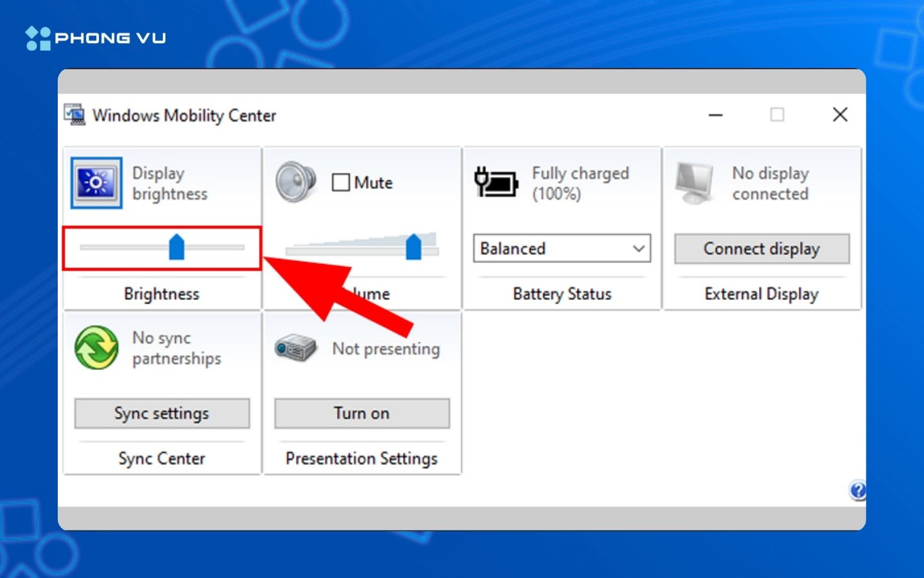Click the speaker volume icon
Screen dimensions: 924x578
(296, 182)
